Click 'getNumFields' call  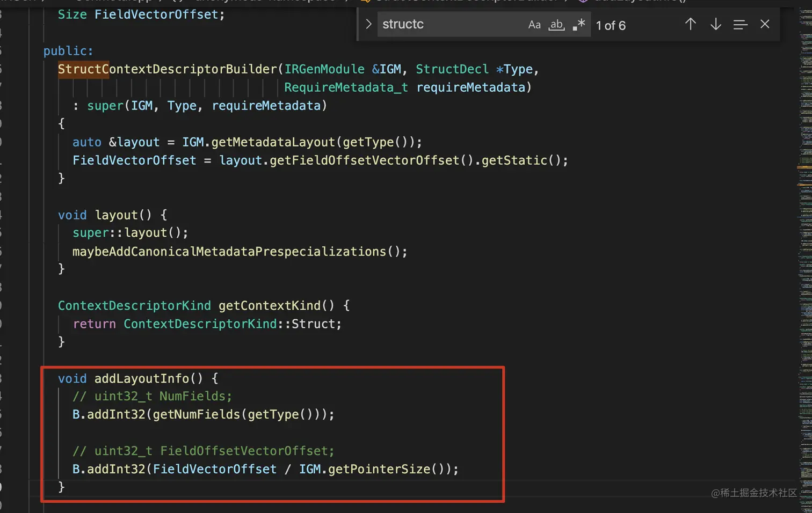tap(197, 414)
